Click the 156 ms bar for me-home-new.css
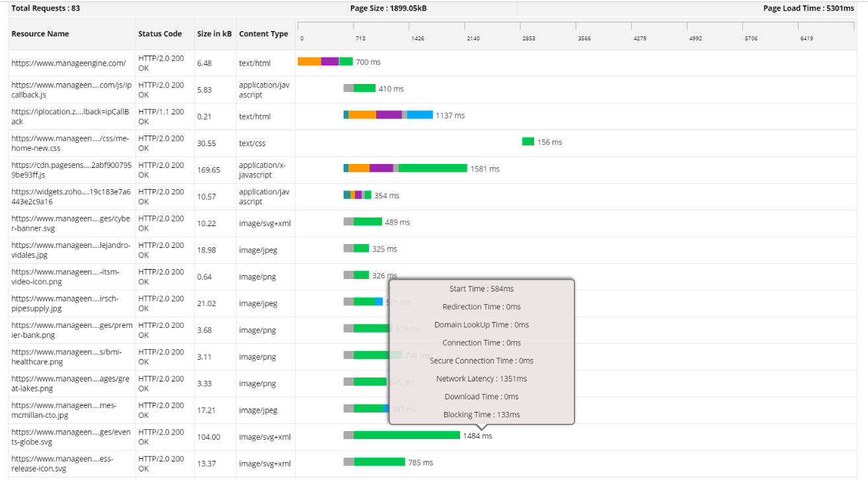Viewport: 868px width, 480px height. point(527,141)
